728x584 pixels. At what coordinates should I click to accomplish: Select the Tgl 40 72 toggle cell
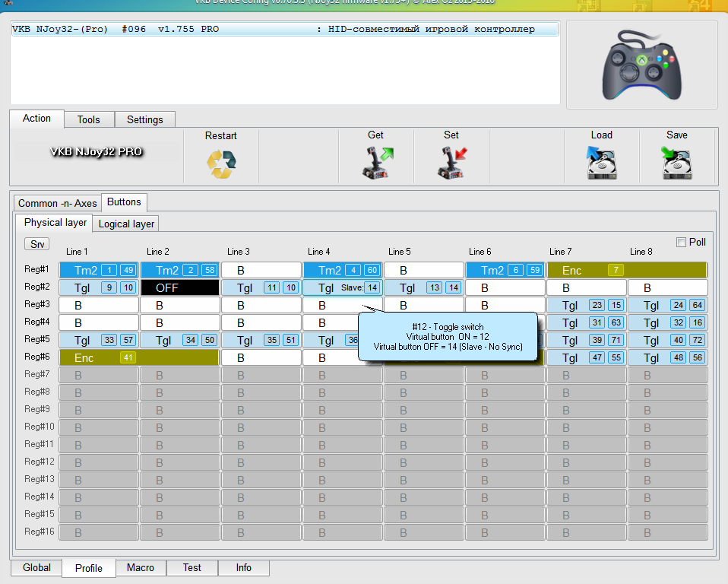pyautogui.click(x=668, y=340)
